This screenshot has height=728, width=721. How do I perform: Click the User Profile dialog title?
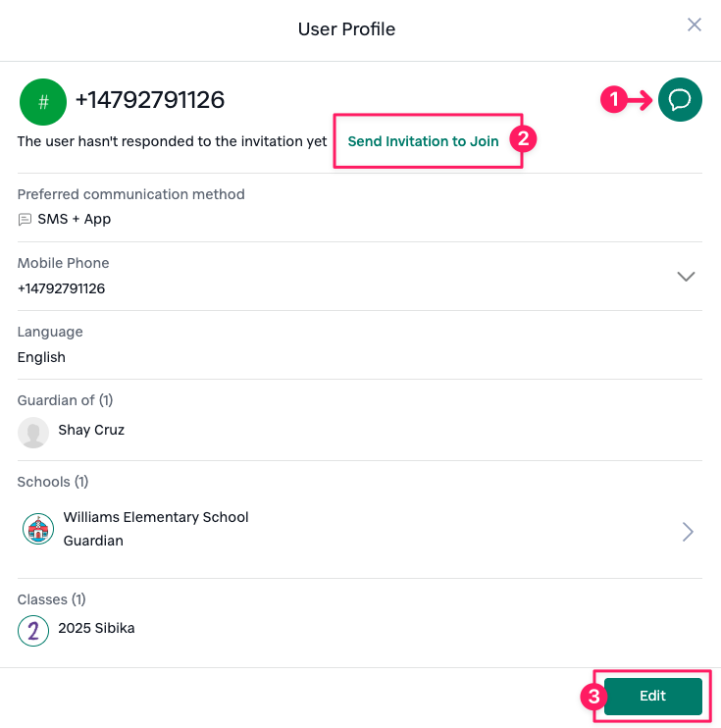(346, 29)
